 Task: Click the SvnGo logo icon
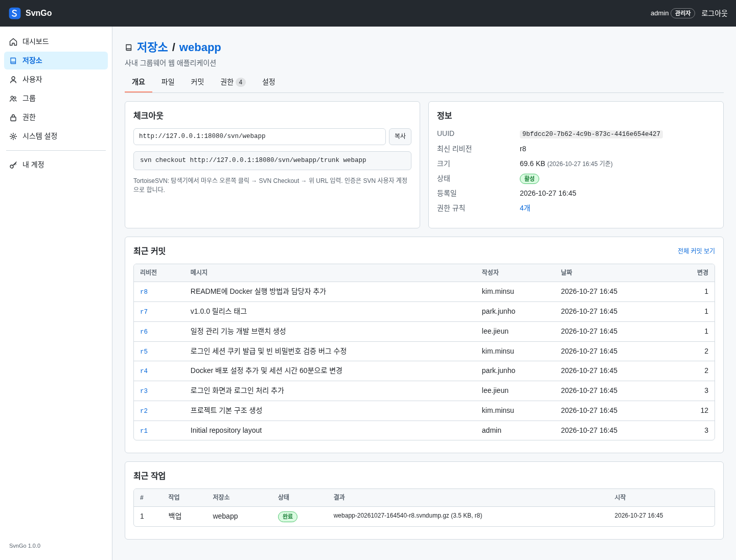[x=15, y=13]
